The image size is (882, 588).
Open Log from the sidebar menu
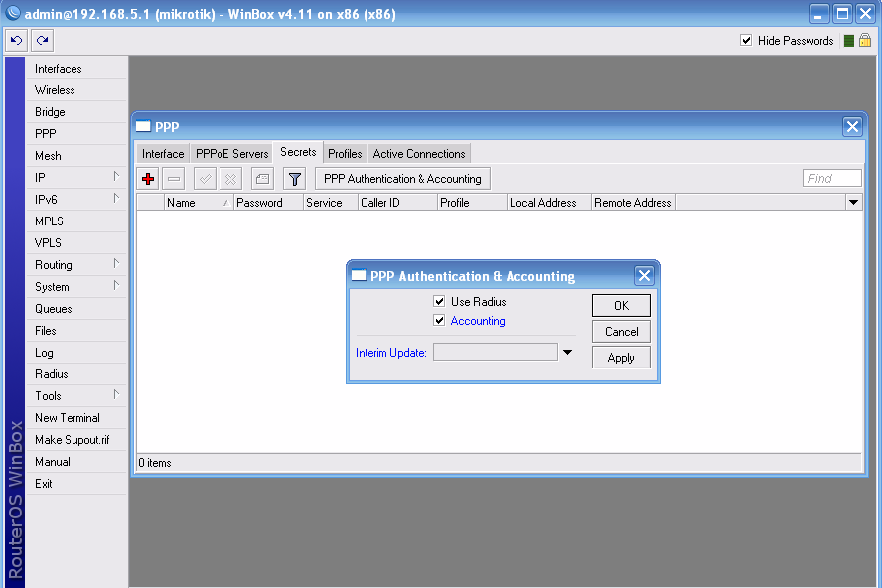click(x=75, y=353)
